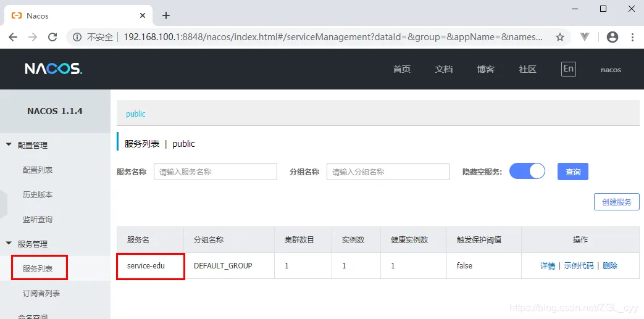Image resolution: width=644 pixels, height=319 pixels.
Task: Open 历史版本 in the sidebar
Action: [38, 194]
